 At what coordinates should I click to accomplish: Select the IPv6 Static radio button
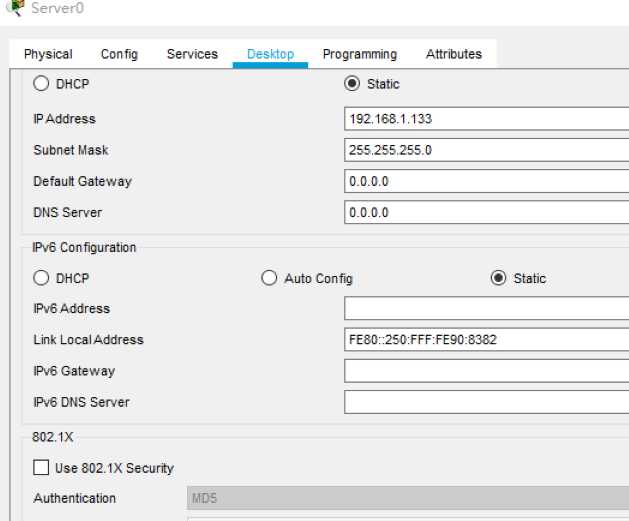(498, 278)
